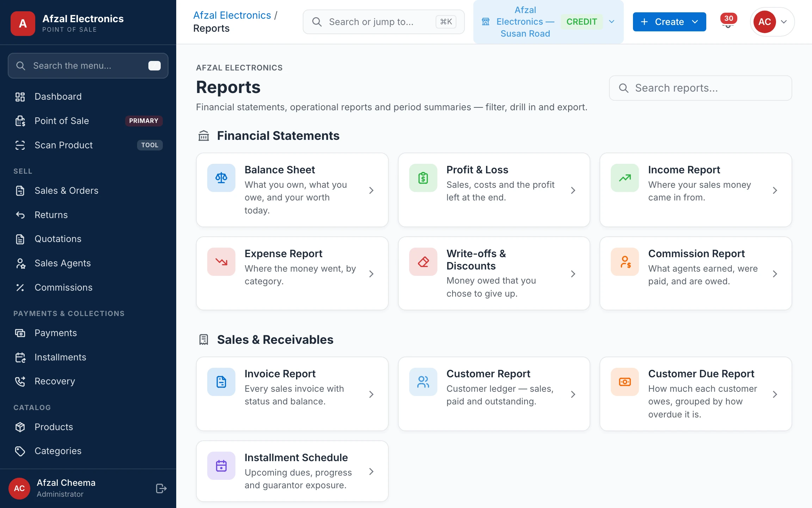Click the Customer Due Report banknote icon

point(625,382)
